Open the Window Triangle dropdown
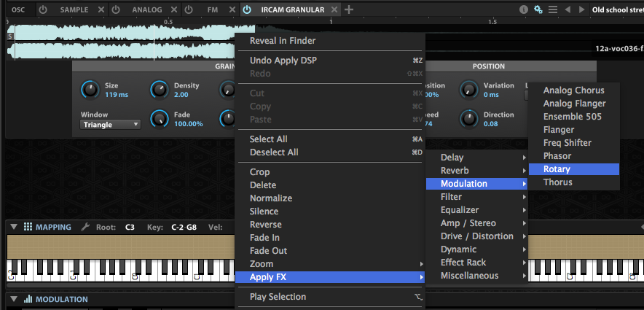The image size is (644, 310). pyautogui.click(x=110, y=125)
